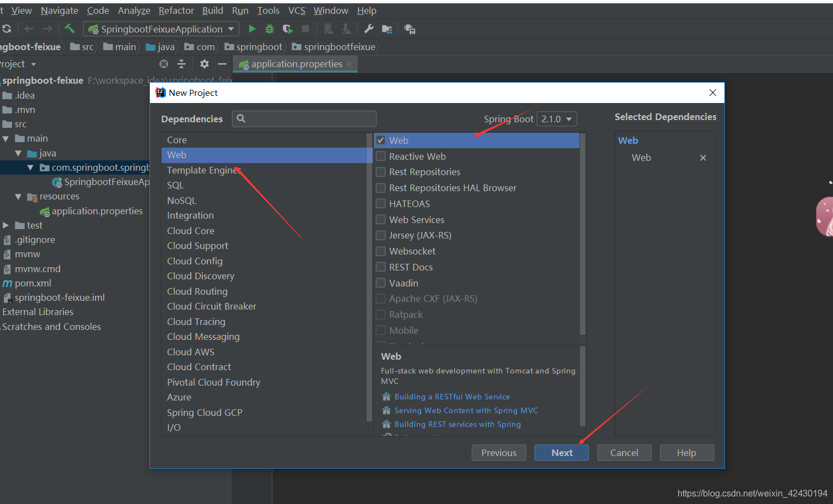Viewport: 833px width, 504px height.
Task: Click the rightmost toolbar icon after Project Structure
Action: 410,29
